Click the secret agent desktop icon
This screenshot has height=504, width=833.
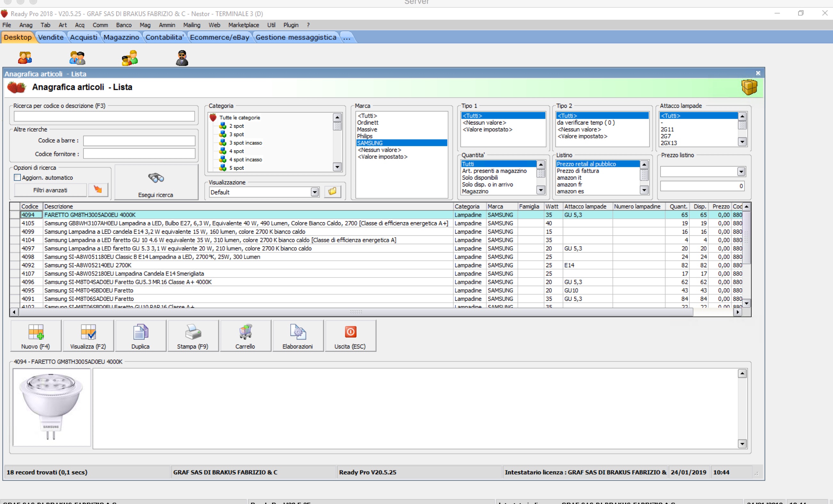coord(182,58)
